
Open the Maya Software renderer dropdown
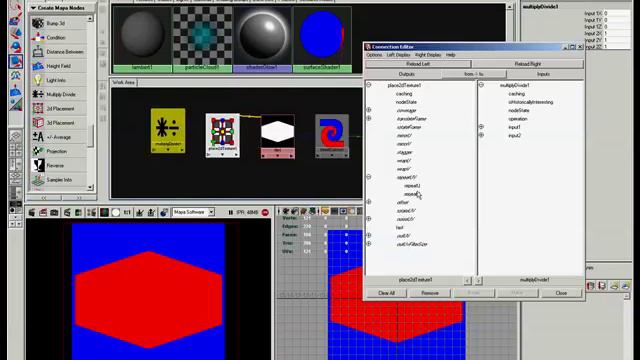[x=211, y=212]
